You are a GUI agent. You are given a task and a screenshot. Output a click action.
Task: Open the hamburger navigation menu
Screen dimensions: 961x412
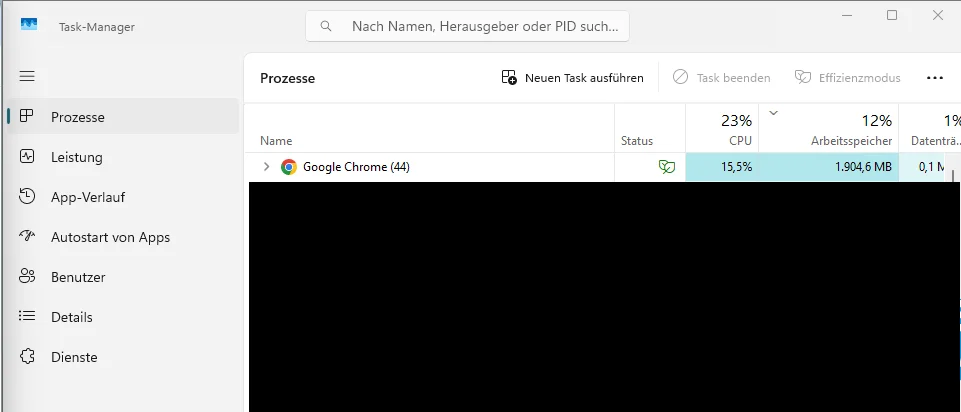tap(27, 76)
